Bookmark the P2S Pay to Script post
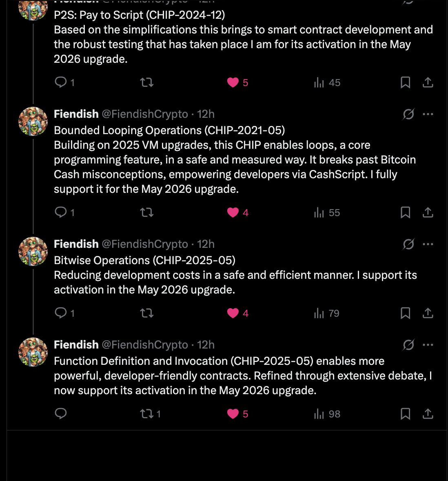 click(x=405, y=82)
